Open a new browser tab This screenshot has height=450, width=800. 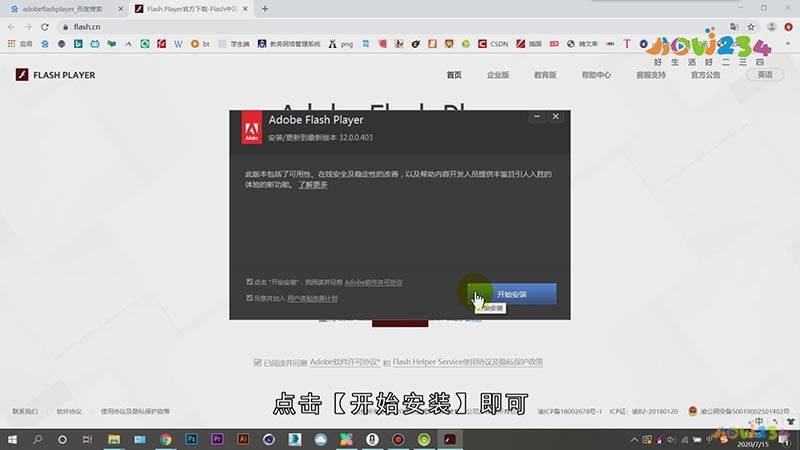point(265,9)
